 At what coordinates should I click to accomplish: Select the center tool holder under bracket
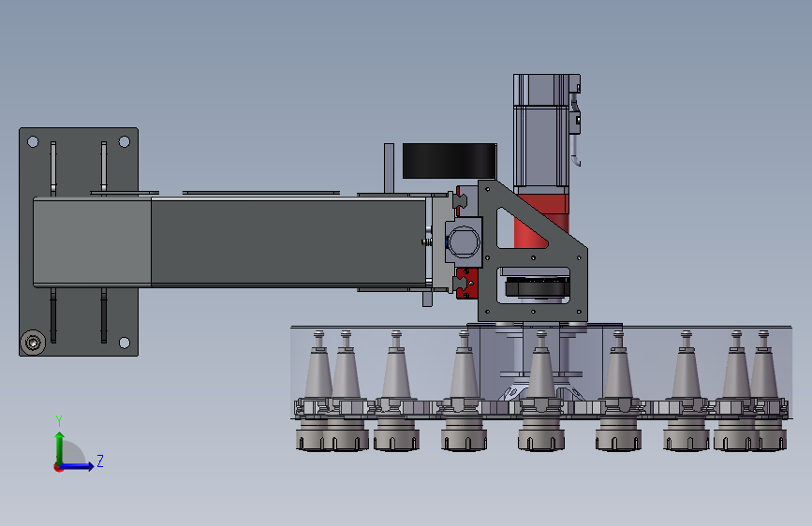coord(541,391)
